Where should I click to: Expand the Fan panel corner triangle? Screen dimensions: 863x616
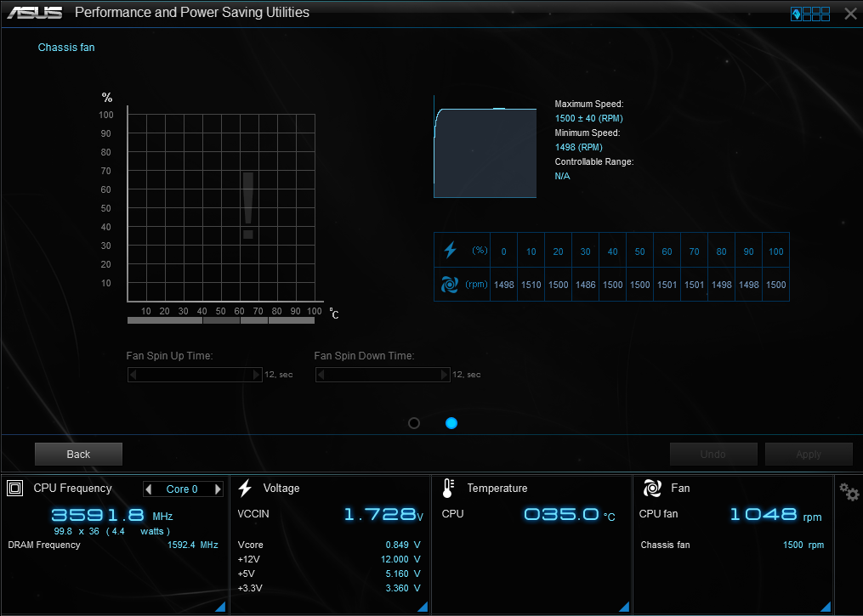pos(826,606)
